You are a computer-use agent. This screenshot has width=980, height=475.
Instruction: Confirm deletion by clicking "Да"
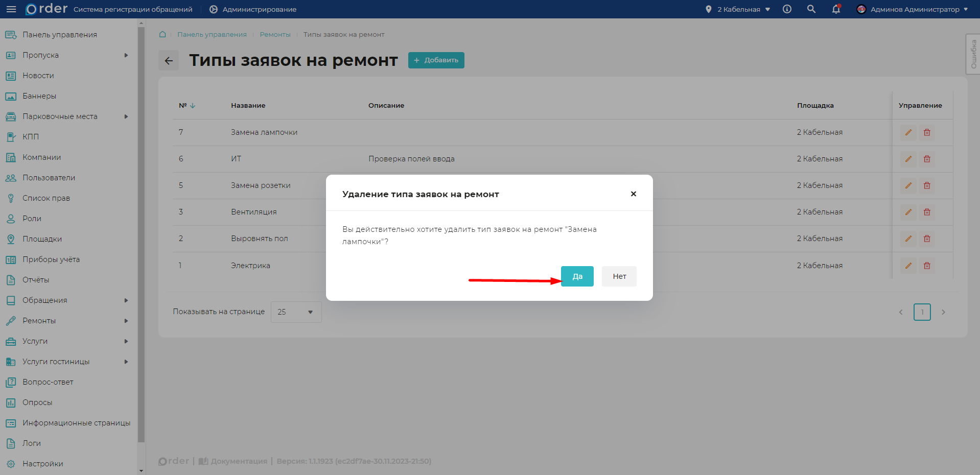pyautogui.click(x=577, y=276)
